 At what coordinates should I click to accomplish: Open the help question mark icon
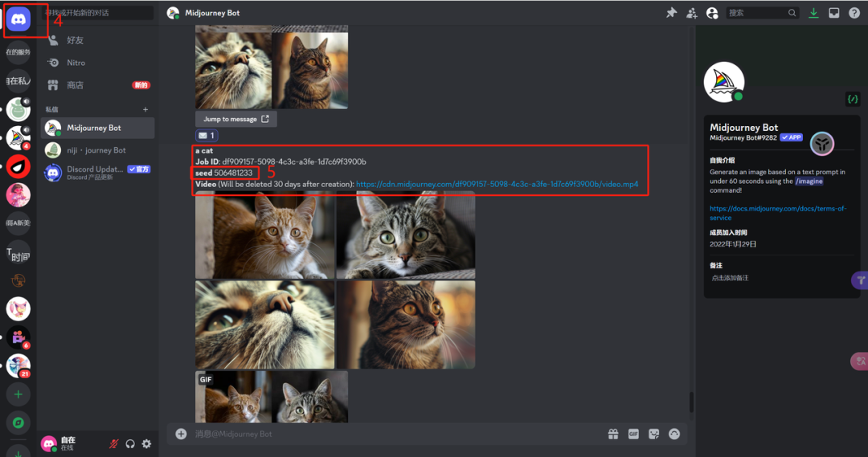pyautogui.click(x=854, y=13)
